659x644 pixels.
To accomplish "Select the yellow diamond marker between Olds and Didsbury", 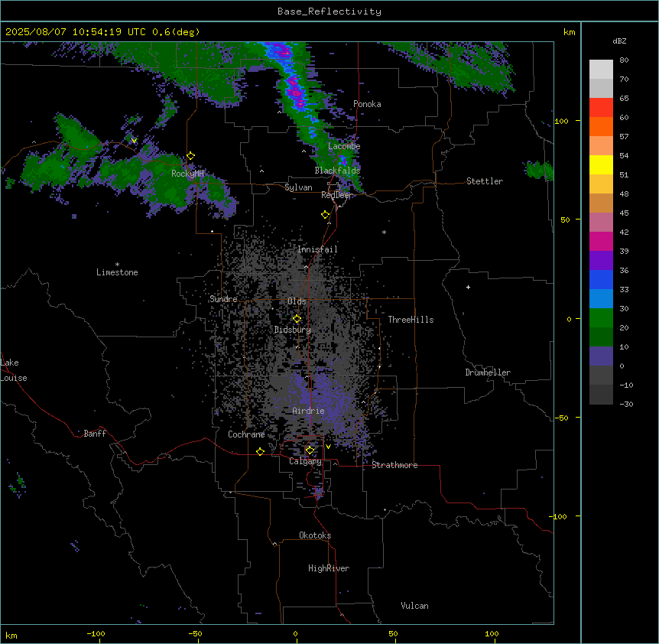I will click(x=297, y=319).
